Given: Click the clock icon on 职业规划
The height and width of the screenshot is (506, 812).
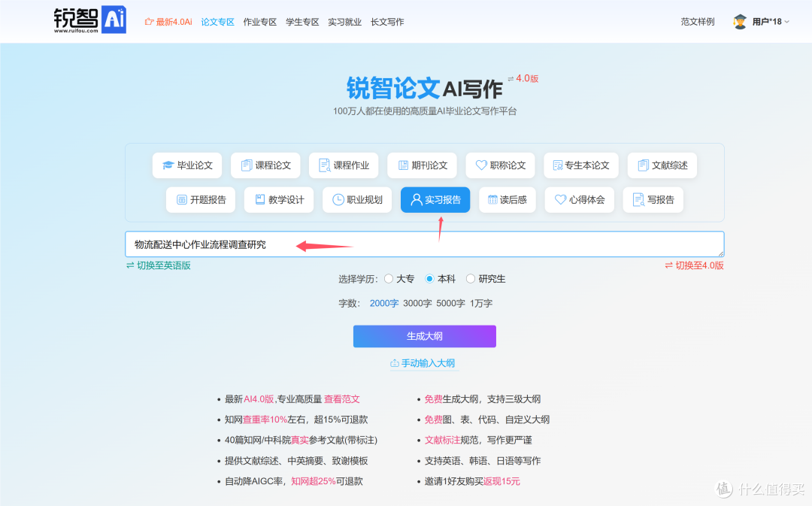Looking at the screenshot, I should [x=338, y=200].
